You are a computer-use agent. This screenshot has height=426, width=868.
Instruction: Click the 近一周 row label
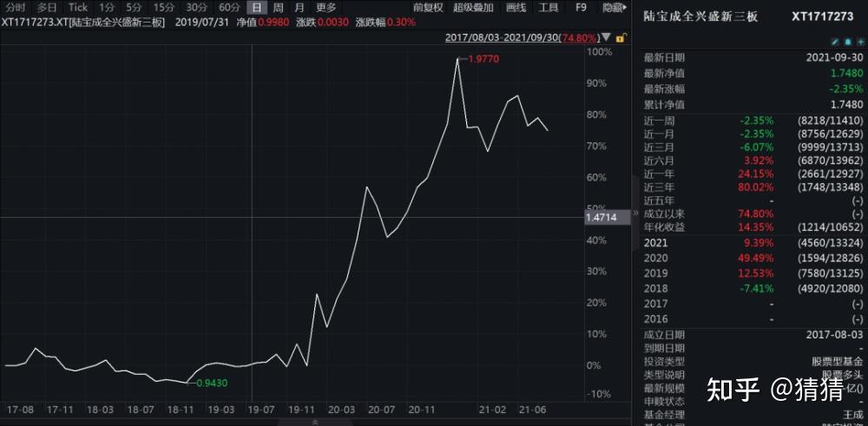pyautogui.click(x=659, y=121)
